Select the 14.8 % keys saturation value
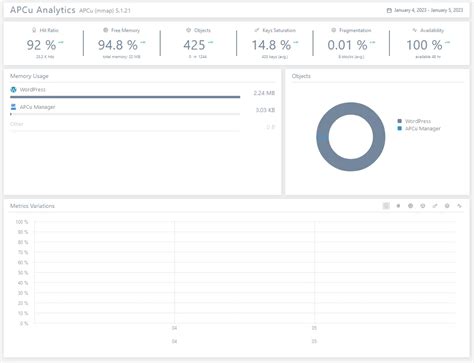This screenshot has height=363, width=474. coord(271,45)
